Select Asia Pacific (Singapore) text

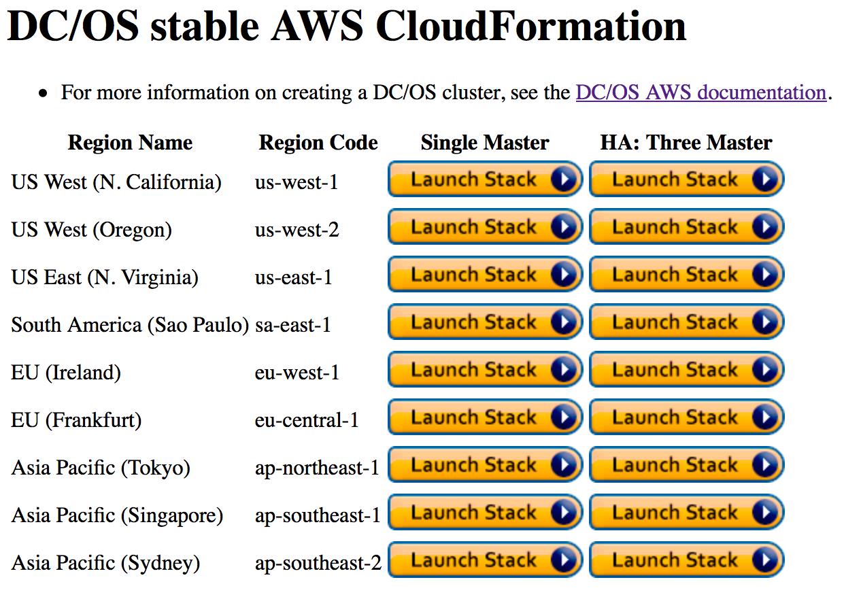coord(117,515)
